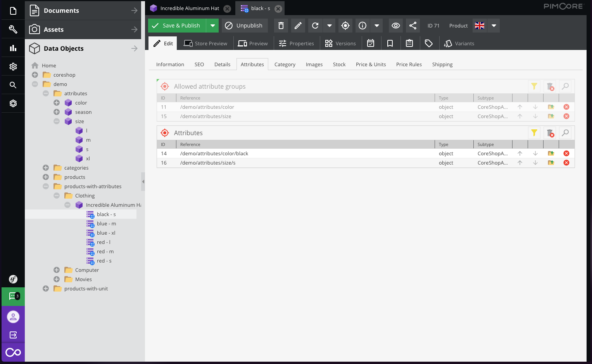
Task: Open the Save & Publish dropdown arrow
Action: 212,26
